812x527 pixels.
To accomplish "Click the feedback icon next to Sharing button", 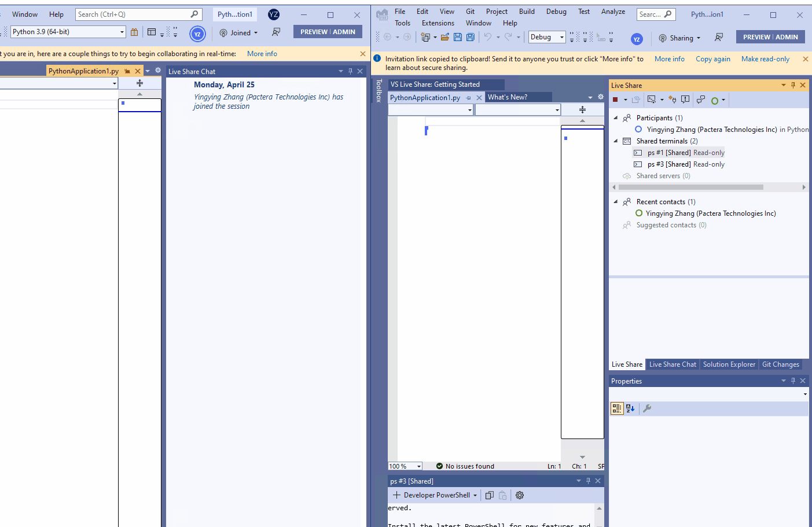I will point(719,37).
